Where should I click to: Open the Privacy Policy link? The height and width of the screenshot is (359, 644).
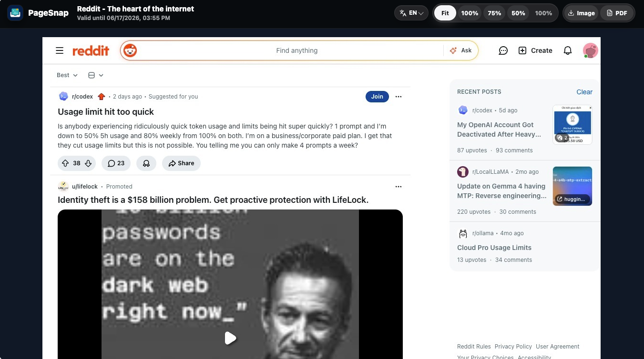tap(513, 347)
